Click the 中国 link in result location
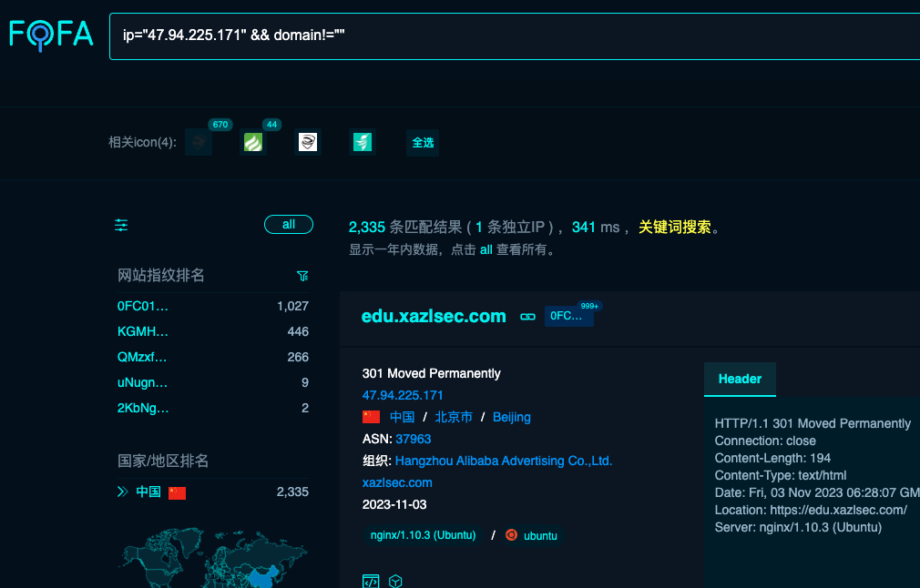 coord(402,417)
